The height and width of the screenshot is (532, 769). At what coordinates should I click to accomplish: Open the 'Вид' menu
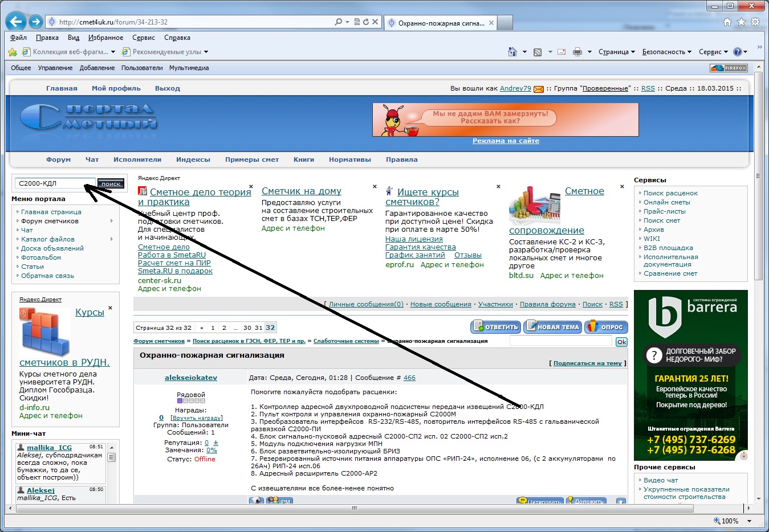pyautogui.click(x=74, y=38)
